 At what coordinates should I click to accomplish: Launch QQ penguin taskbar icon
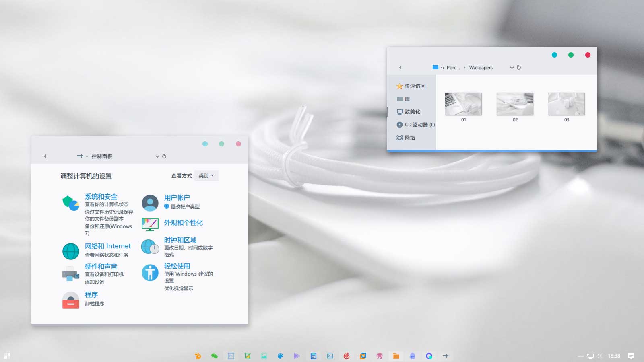point(412,356)
